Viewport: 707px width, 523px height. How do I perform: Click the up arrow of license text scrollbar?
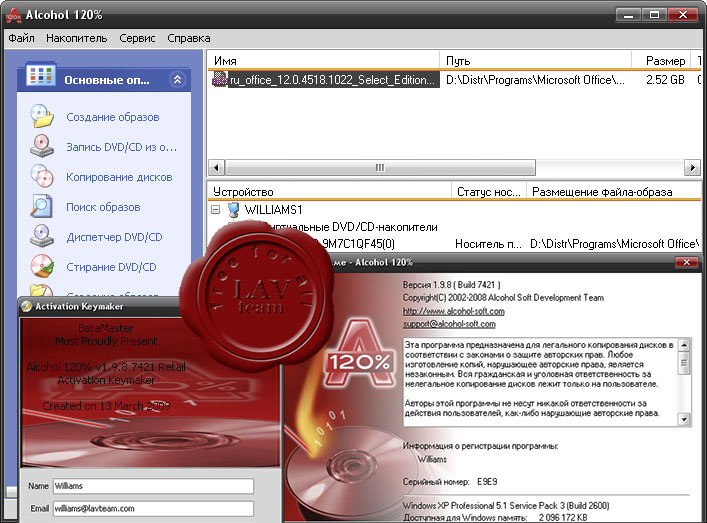[684, 346]
